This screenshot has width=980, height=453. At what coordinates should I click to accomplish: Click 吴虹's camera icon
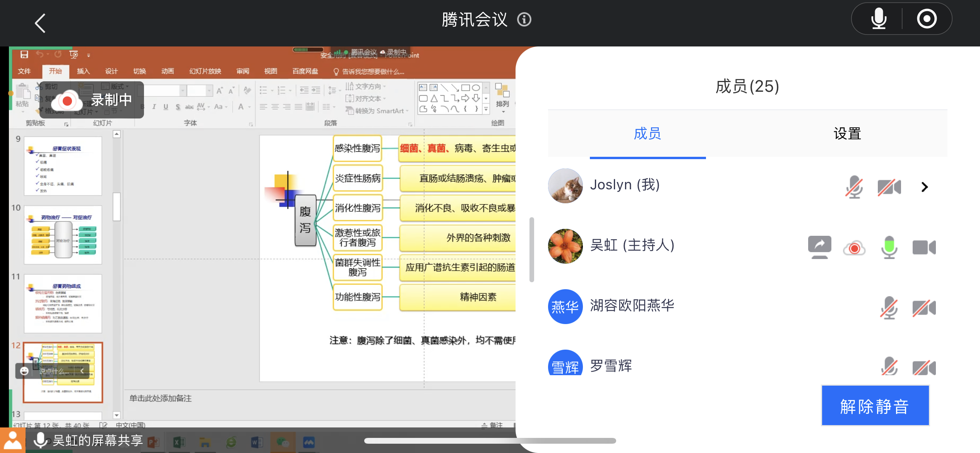click(923, 247)
